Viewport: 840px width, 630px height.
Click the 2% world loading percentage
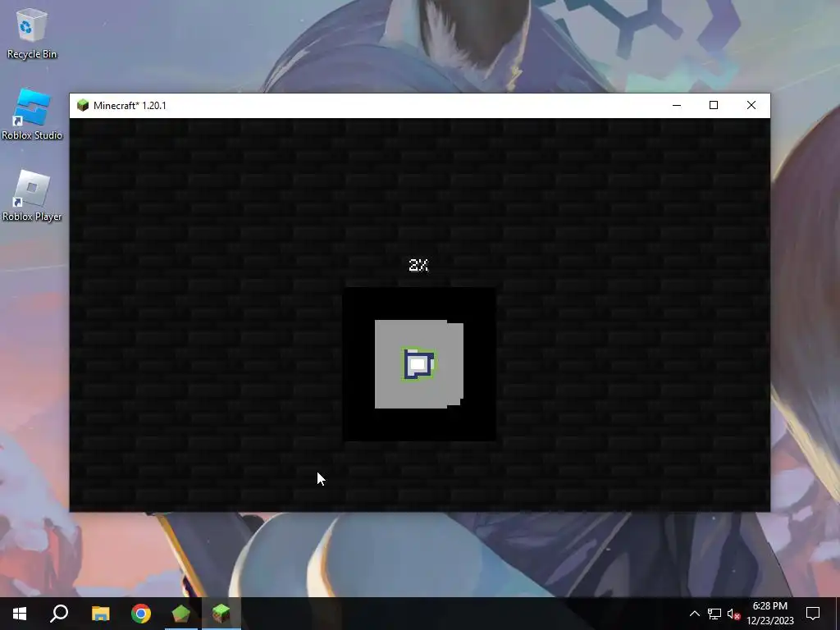tap(419, 265)
